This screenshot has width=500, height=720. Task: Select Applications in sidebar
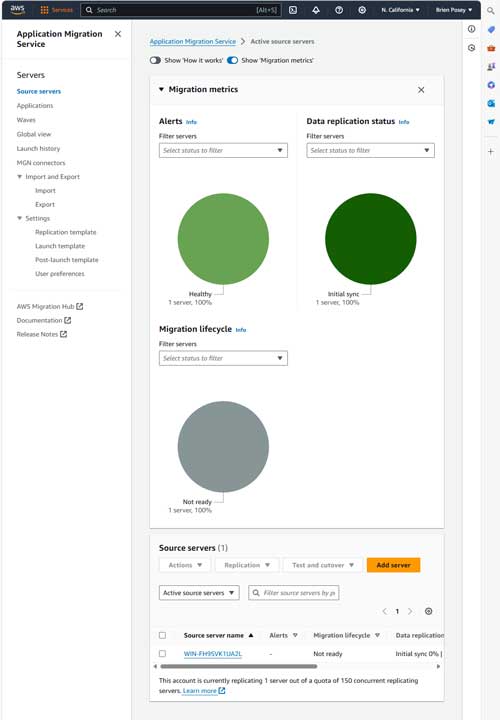[35, 106]
